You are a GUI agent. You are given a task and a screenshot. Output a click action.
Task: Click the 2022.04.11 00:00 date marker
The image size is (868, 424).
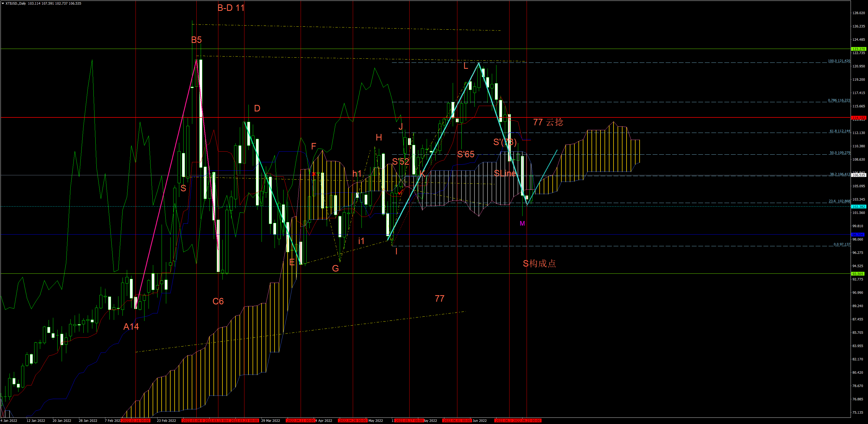click(x=301, y=421)
